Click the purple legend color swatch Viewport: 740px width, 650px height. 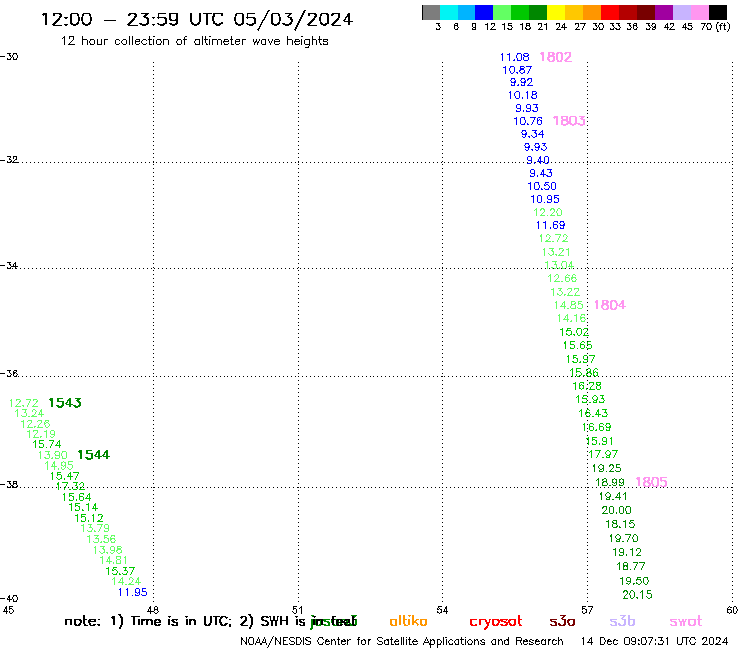pos(664,12)
